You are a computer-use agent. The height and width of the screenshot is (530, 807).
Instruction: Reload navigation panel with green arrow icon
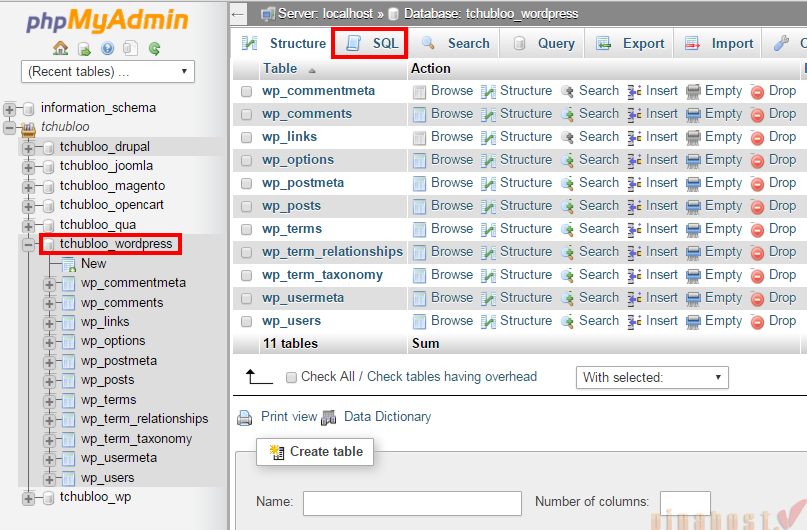pyautogui.click(x=154, y=48)
